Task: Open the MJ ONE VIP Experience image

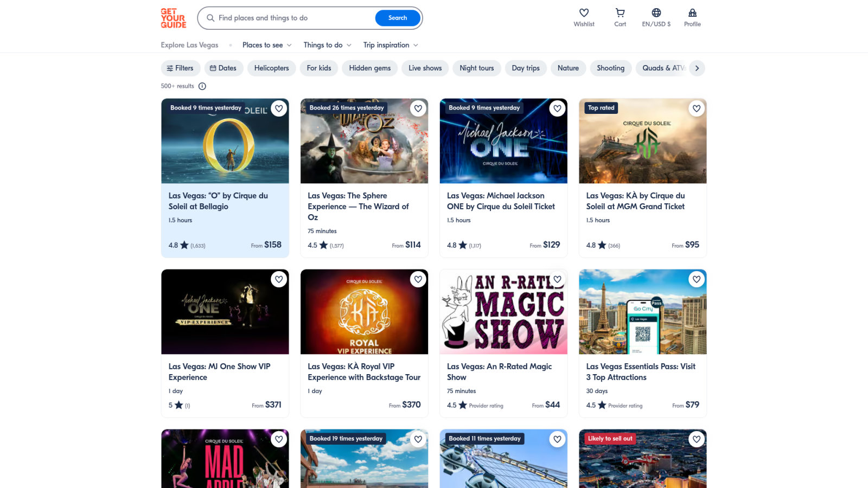Action: pos(225,312)
